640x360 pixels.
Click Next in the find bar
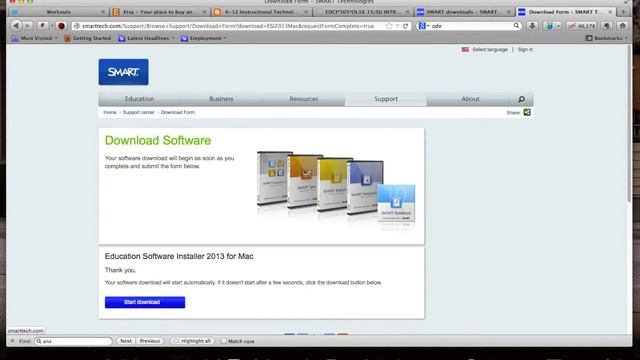126,341
